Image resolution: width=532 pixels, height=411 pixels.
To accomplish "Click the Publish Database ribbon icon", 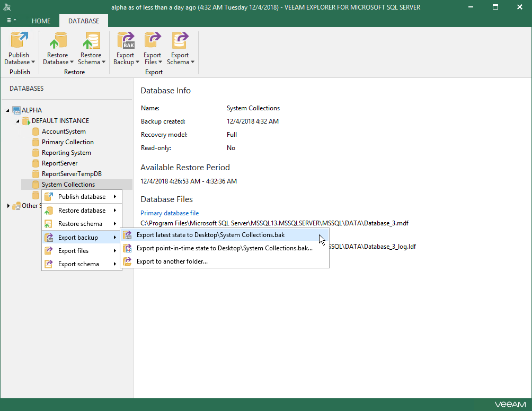I will (x=19, y=40).
